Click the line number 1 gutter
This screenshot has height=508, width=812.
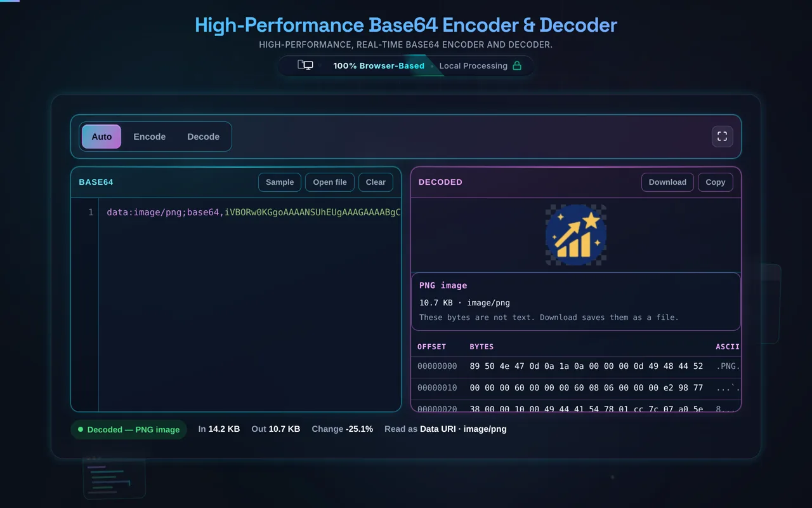click(91, 212)
